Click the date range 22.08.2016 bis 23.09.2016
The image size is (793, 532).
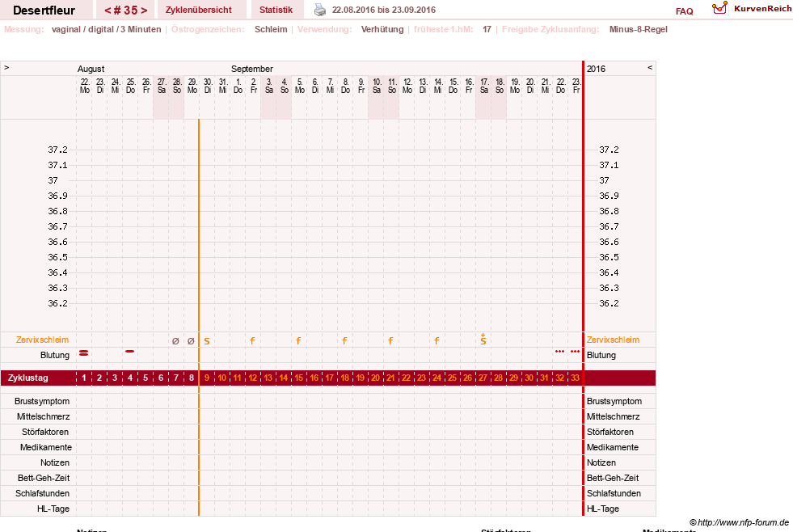383,10
